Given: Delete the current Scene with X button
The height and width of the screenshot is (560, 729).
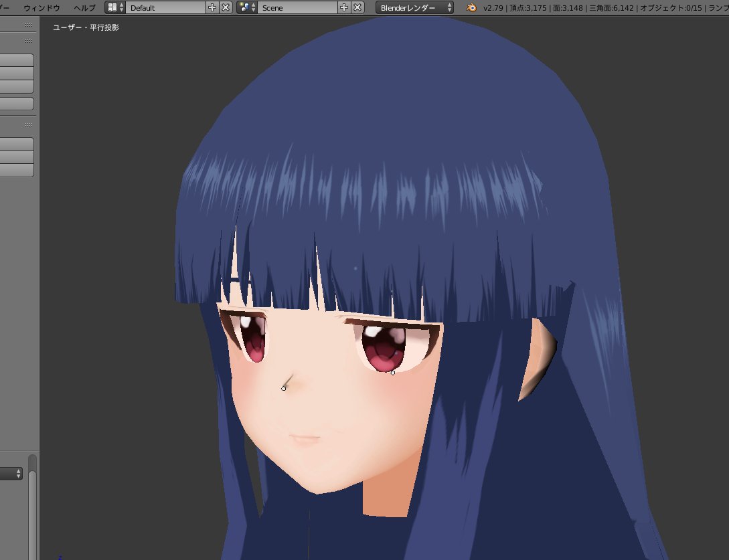Looking at the screenshot, I should (357, 7).
